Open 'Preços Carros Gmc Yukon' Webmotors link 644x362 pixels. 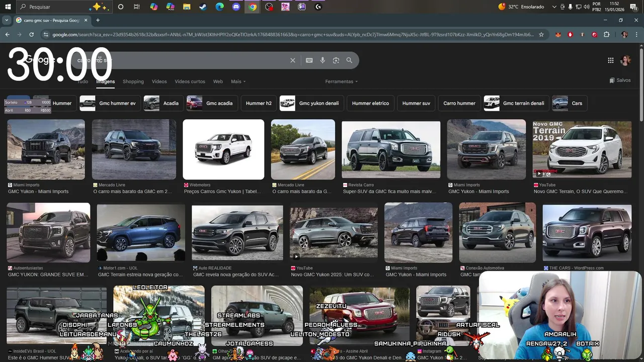point(222,192)
